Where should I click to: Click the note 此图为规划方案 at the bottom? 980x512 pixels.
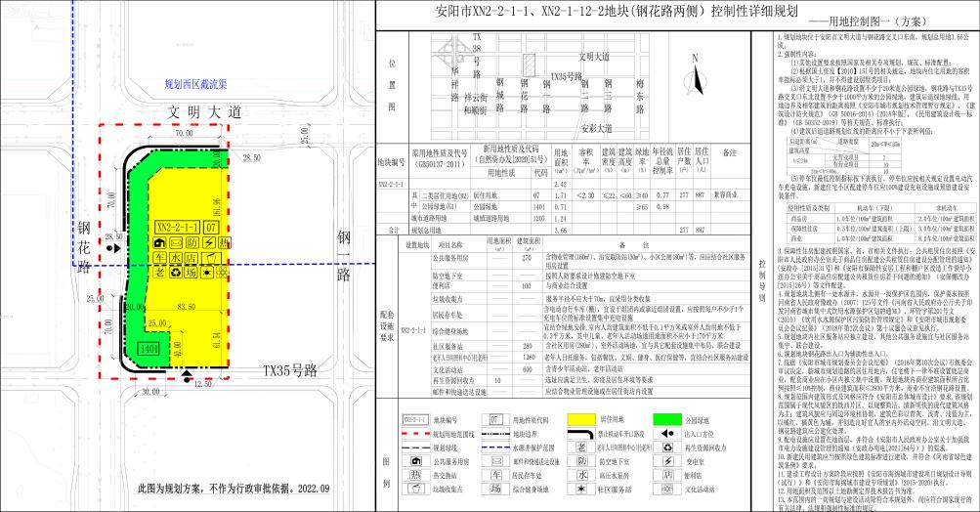[234, 489]
